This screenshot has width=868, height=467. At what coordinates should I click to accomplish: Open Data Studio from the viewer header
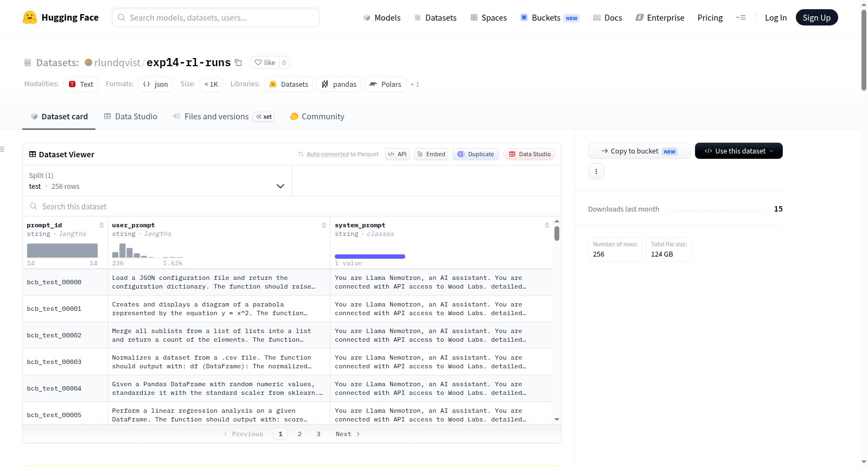point(529,154)
